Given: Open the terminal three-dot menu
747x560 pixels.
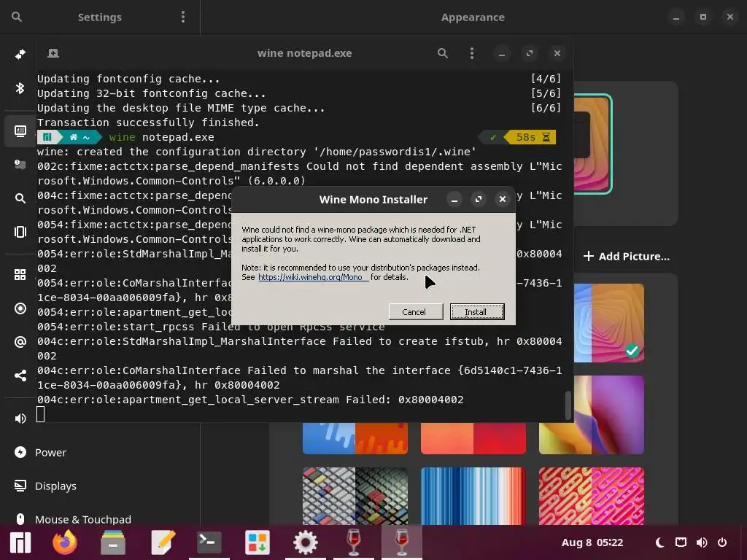Looking at the screenshot, I should point(472,53).
